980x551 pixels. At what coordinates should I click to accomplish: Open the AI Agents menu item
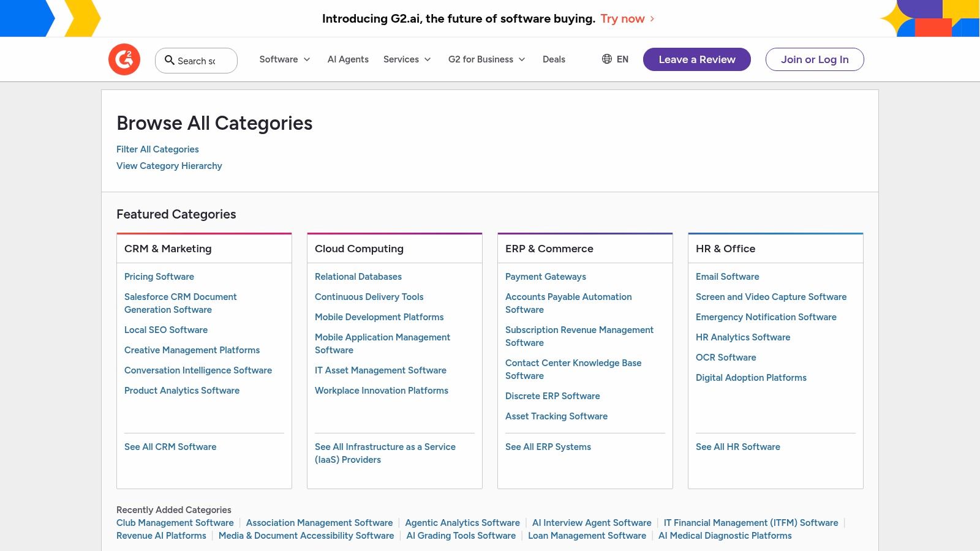pos(348,59)
